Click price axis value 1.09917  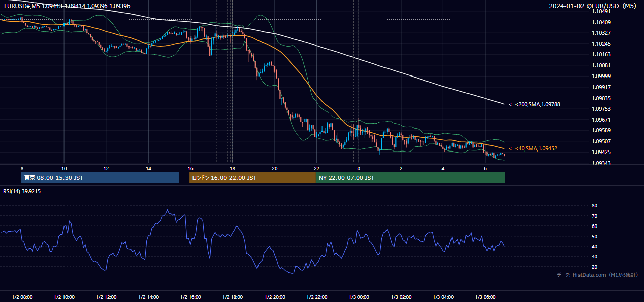tap(601, 87)
